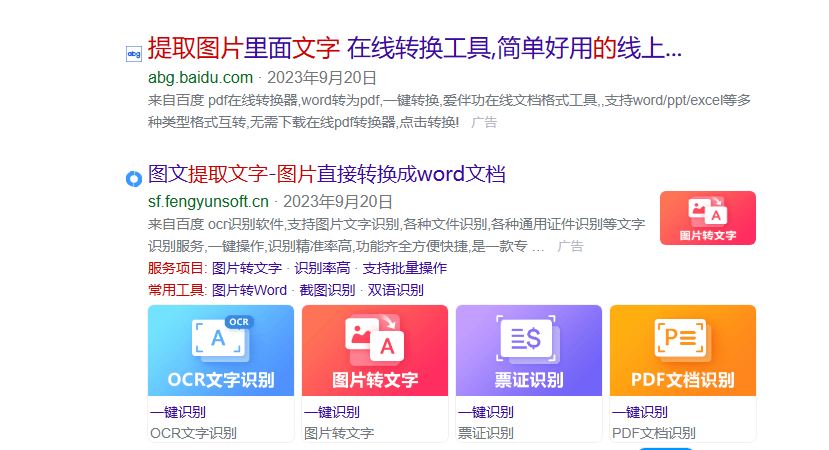Click the blue circle favicon of fengyunsoft result

[134, 179]
